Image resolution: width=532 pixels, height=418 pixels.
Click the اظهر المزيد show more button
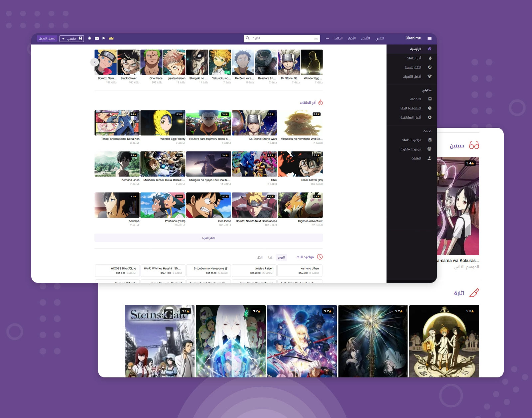click(208, 238)
